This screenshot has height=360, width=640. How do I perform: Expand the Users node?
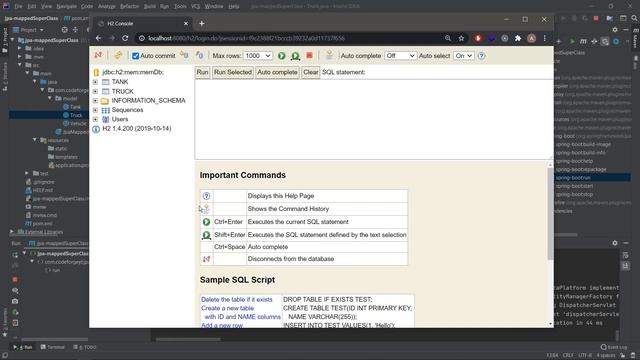95,119
